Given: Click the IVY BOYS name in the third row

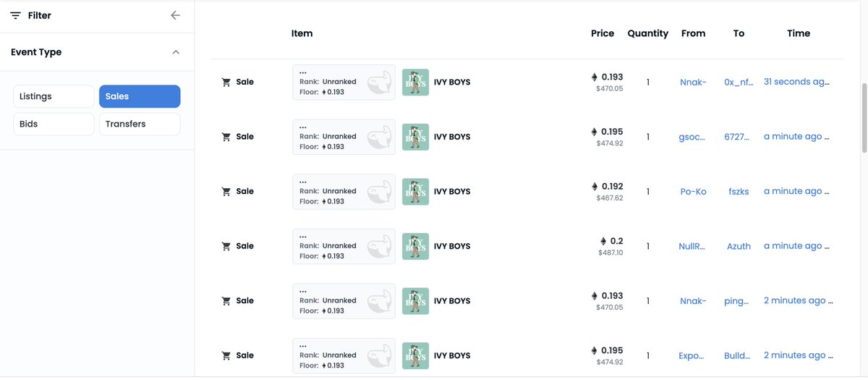Looking at the screenshot, I should click(x=452, y=191).
